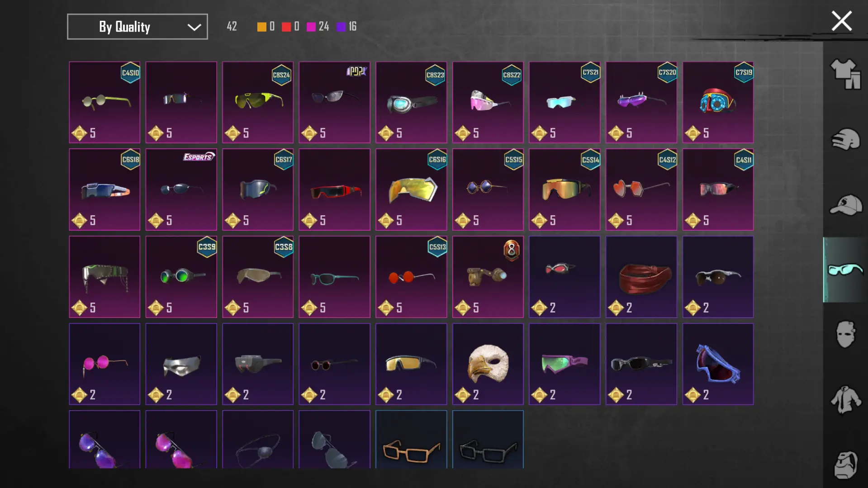
Task: Expand the By Quality sort dropdown
Action: [138, 27]
